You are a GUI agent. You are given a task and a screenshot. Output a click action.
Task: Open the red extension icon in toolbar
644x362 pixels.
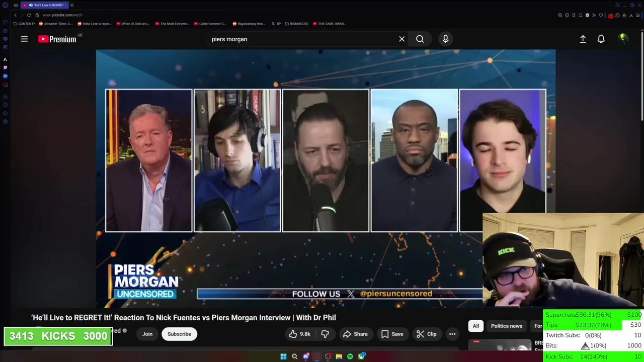pyautogui.click(x=611, y=16)
